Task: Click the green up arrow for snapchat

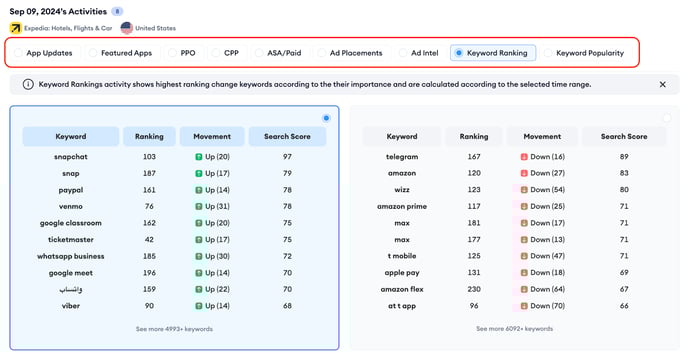Action: [x=199, y=157]
